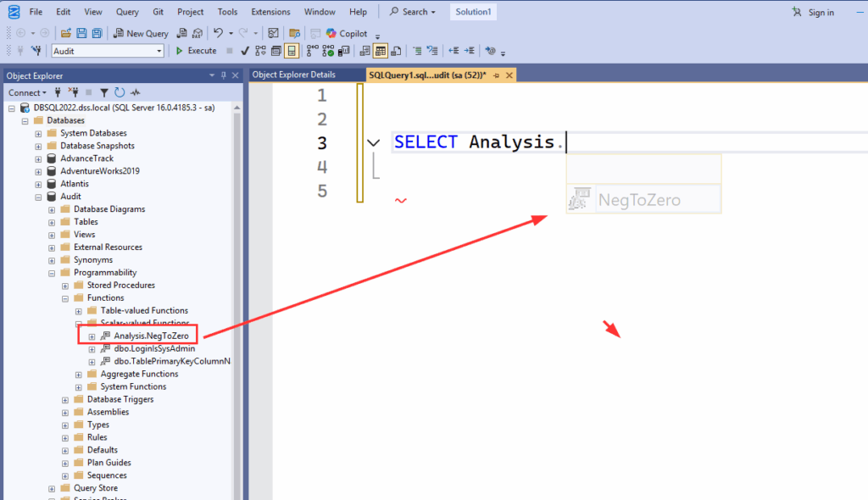Open the Copilot chat
The image size is (868, 500).
(347, 33)
